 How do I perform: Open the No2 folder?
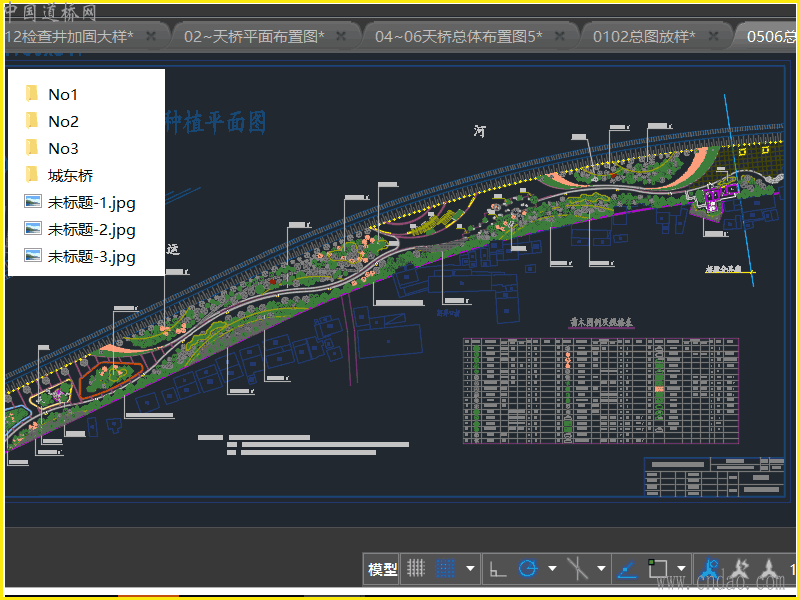click(x=63, y=121)
